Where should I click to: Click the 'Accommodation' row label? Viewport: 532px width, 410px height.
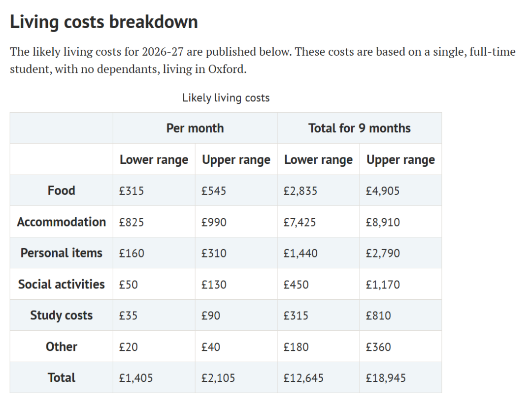pos(62,222)
